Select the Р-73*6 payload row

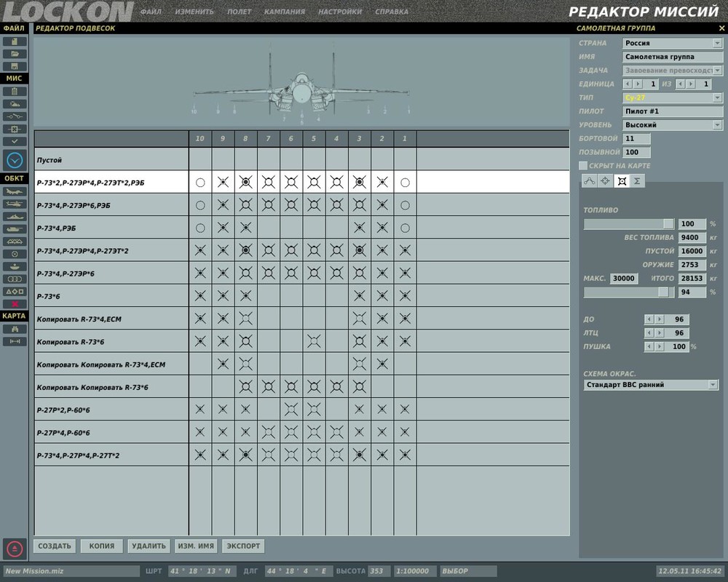pyautogui.click(x=302, y=296)
